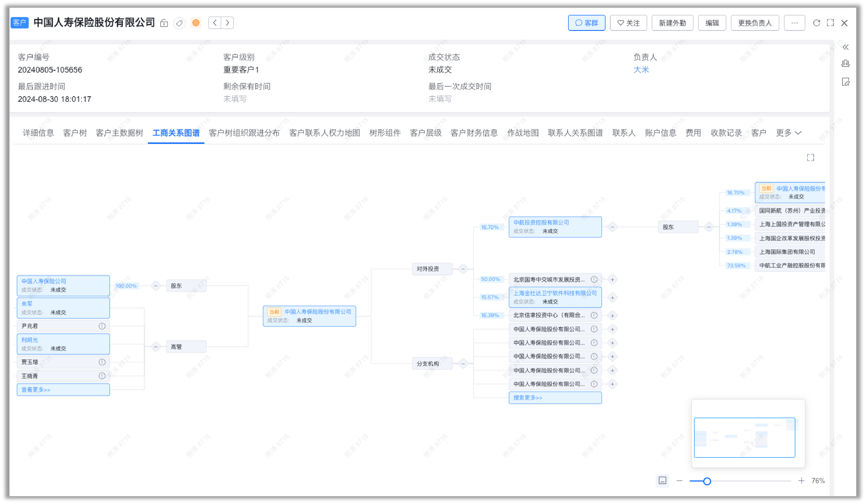Select the 中国人寿保险公司 shareholder node
Screen dimensions: 866x504
pos(63,286)
